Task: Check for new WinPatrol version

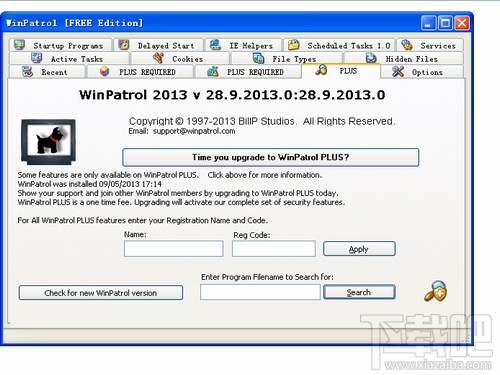Action: click(101, 293)
